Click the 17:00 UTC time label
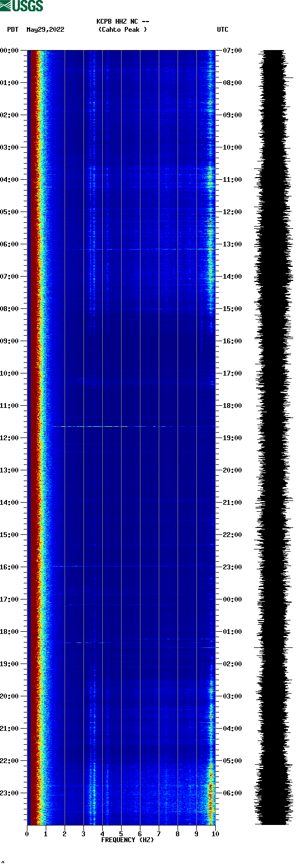This screenshot has width=297, height=868. [232, 373]
